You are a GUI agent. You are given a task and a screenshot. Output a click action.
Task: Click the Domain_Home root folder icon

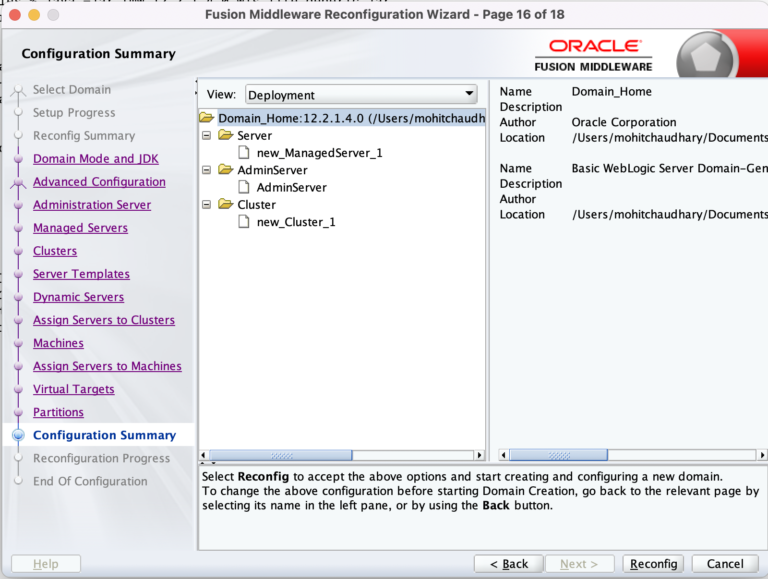point(208,118)
